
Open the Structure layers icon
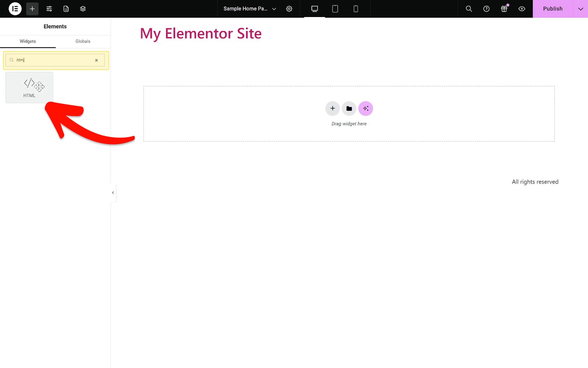(83, 9)
